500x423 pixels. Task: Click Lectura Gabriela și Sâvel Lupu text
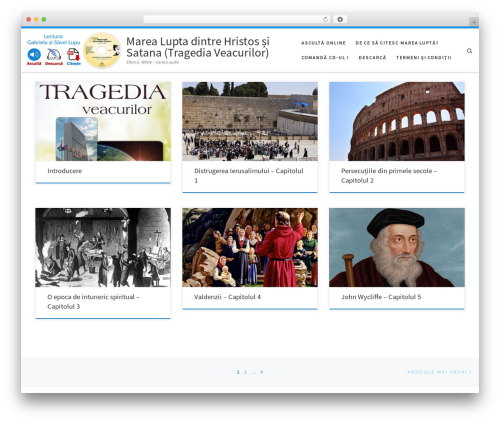pyautogui.click(x=53, y=39)
